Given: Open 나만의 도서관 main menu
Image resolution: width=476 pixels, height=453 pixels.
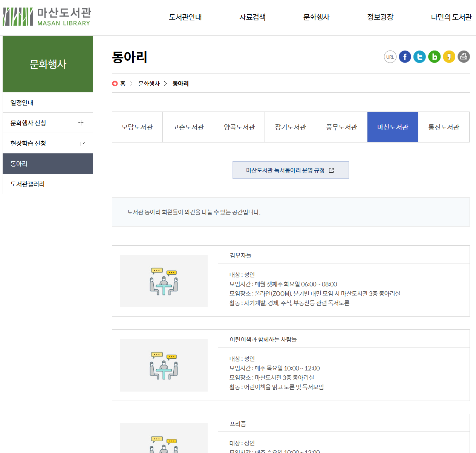Looking at the screenshot, I should point(451,17).
